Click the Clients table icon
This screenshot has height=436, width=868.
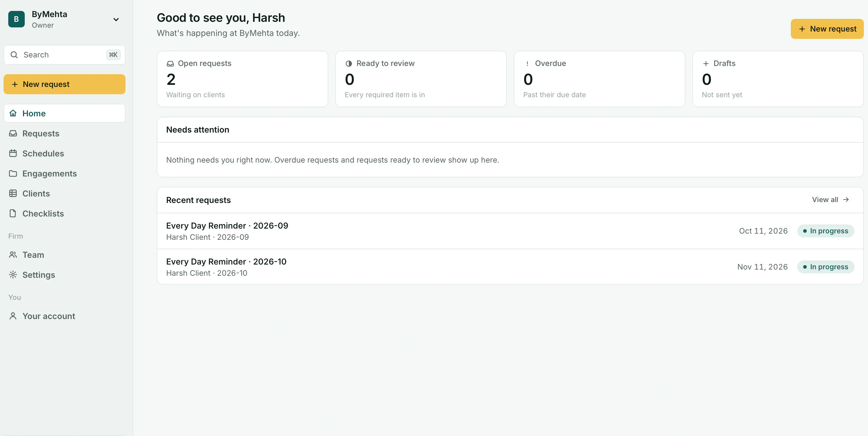pos(13,194)
